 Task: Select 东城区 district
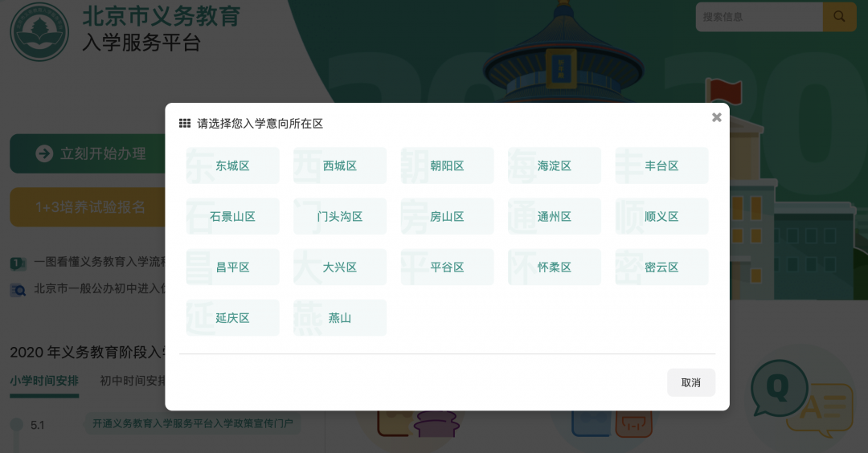(x=232, y=165)
